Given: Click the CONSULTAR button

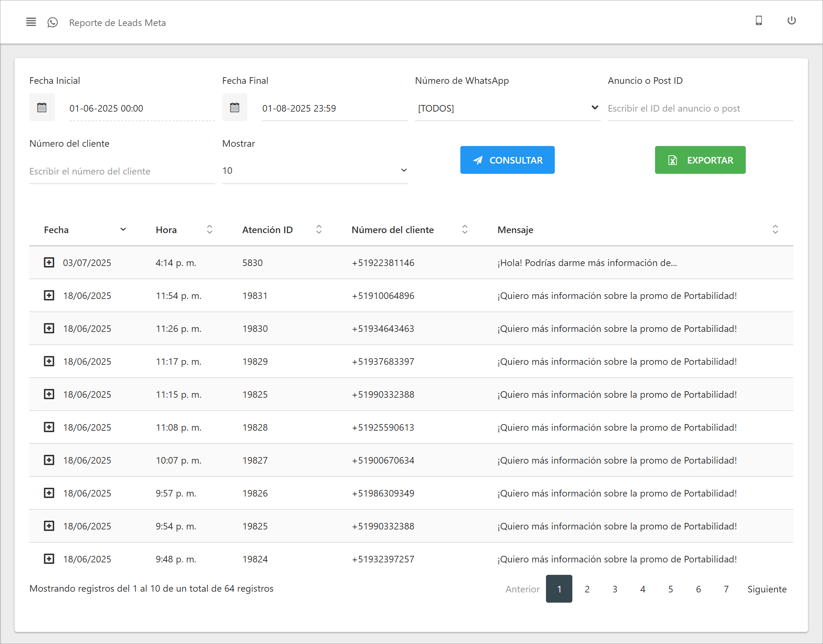Looking at the screenshot, I should pyautogui.click(x=507, y=160).
